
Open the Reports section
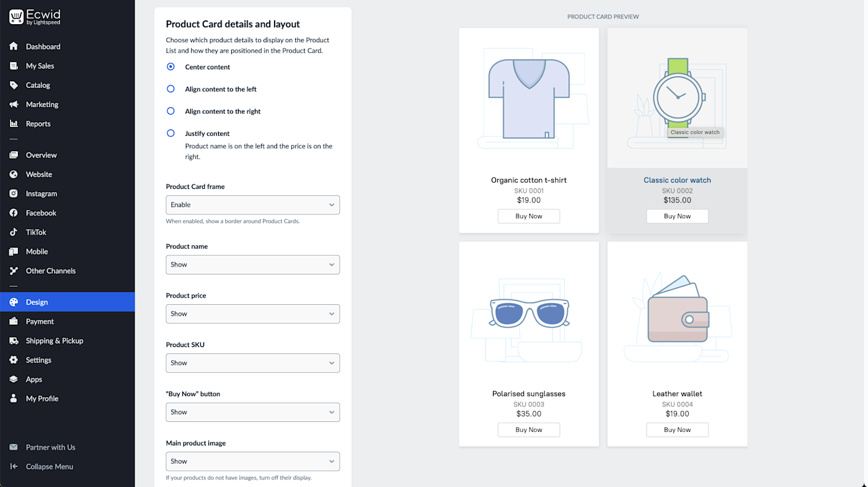click(x=38, y=123)
